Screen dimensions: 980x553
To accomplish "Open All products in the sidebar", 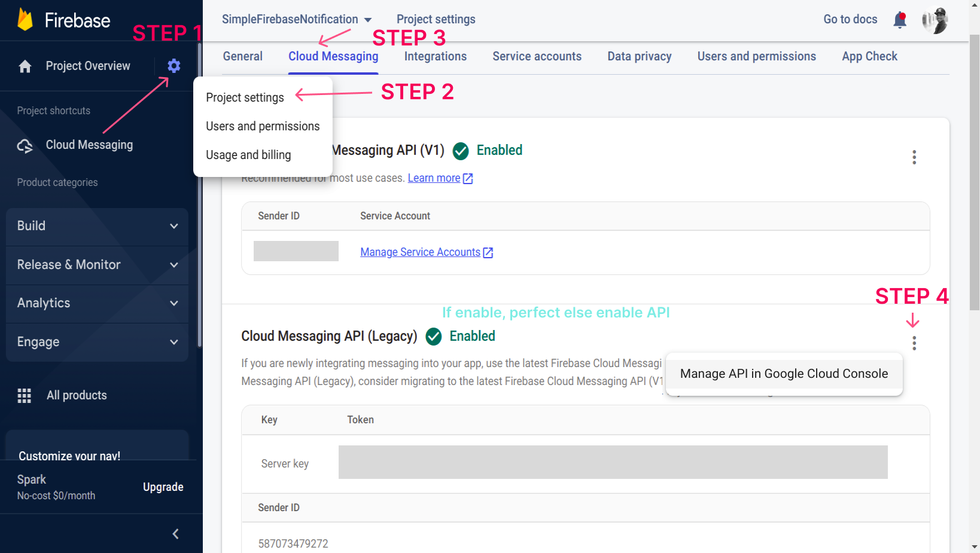I will tap(77, 395).
